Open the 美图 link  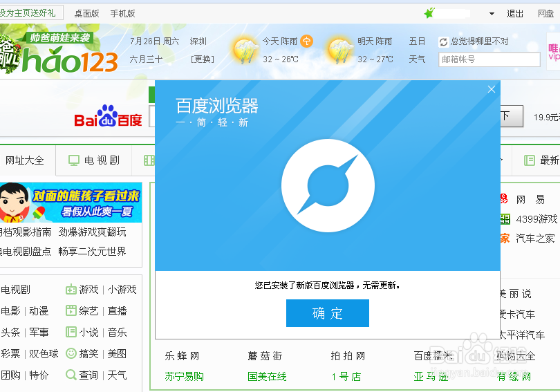click(117, 354)
